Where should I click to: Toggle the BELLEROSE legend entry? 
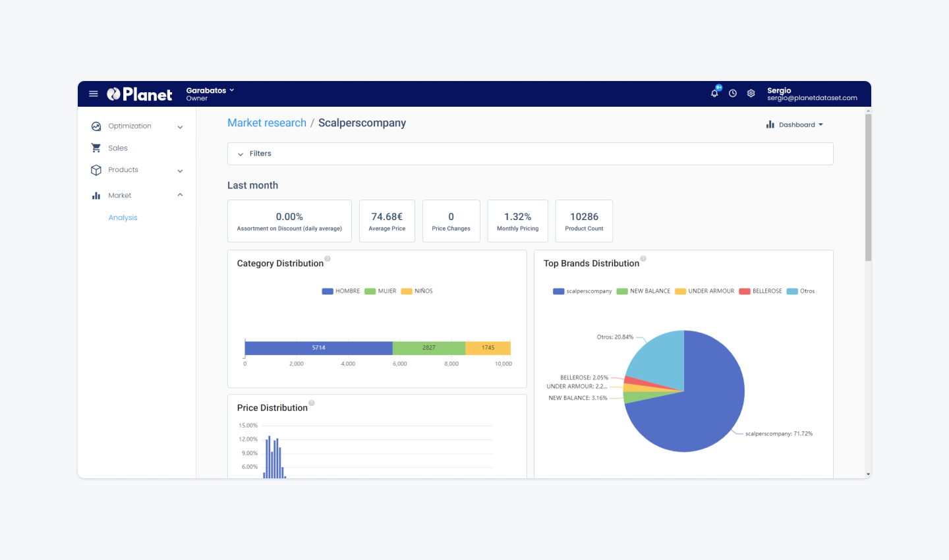(761, 291)
